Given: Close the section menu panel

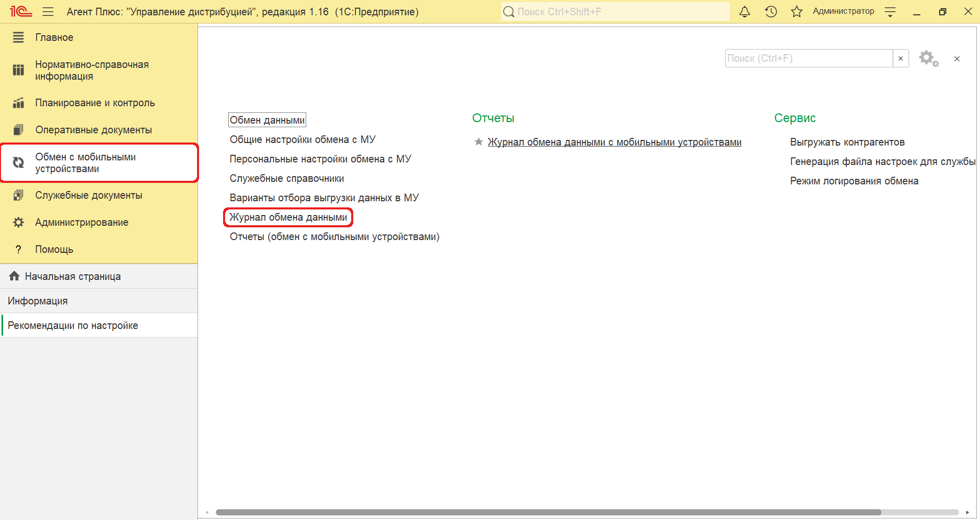Looking at the screenshot, I should coord(957,59).
